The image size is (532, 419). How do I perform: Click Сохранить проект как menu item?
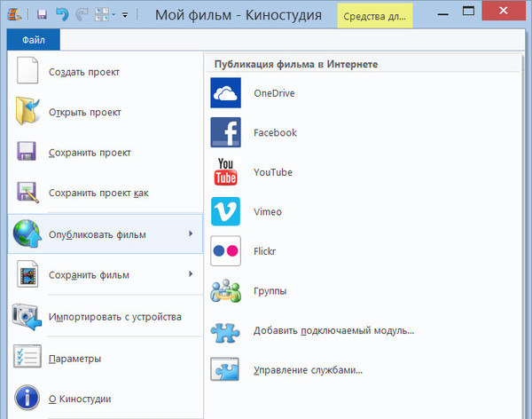pos(98,193)
